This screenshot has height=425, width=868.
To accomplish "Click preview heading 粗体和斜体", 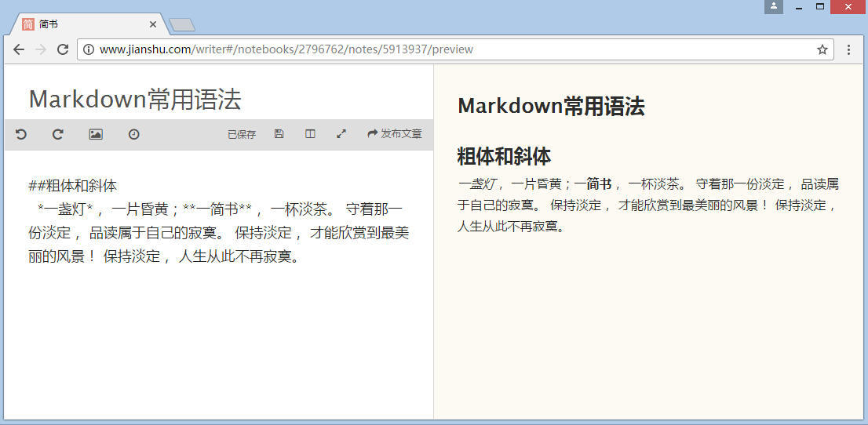I will 504,157.
